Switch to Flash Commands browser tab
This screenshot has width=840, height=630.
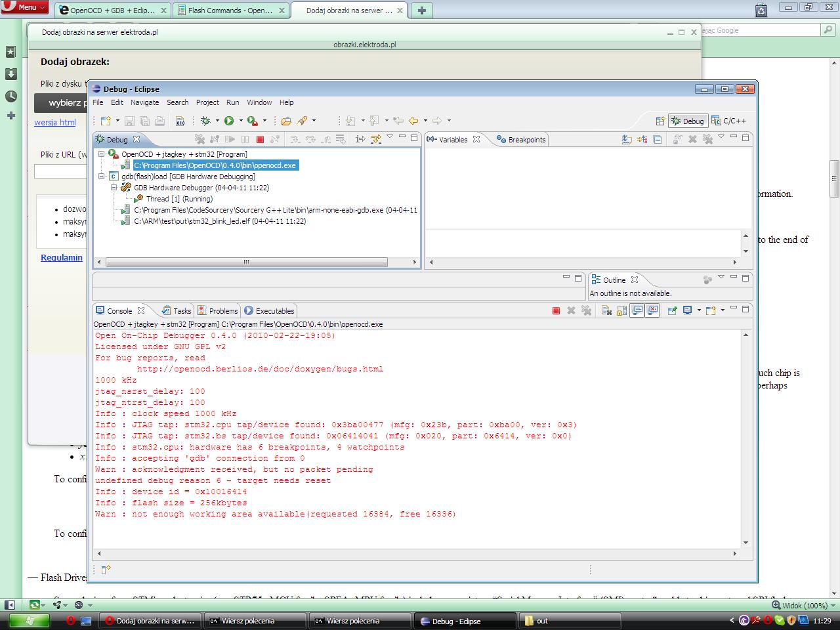click(x=230, y=10)
